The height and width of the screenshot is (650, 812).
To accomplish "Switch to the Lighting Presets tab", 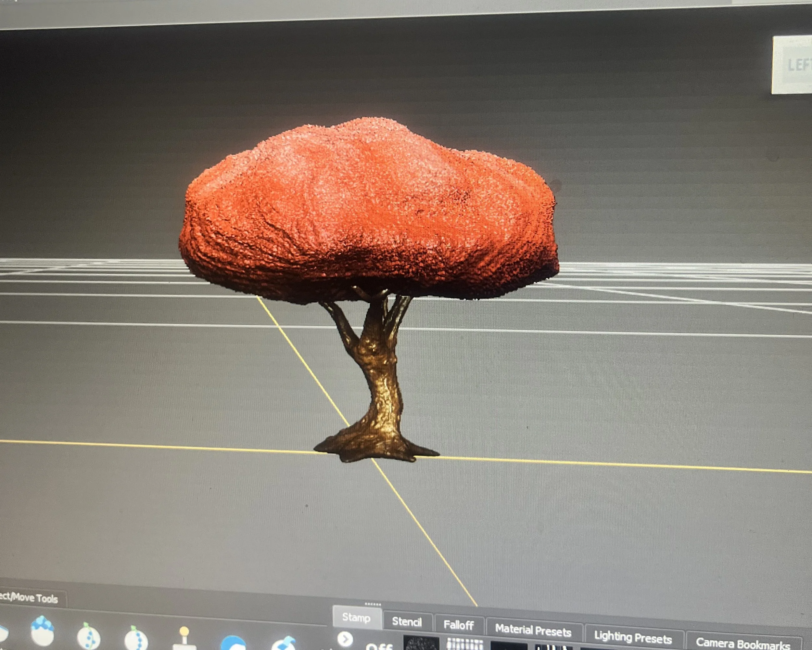I will pyautogui.click(x=633, y=636).
